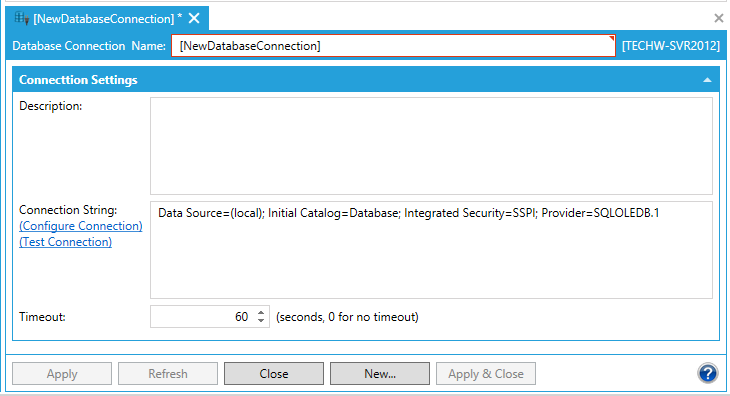Image resolution: width=730 pixels, height=396 pixels.
Task: Click the database connection icon in the tab
Action: 21,18
